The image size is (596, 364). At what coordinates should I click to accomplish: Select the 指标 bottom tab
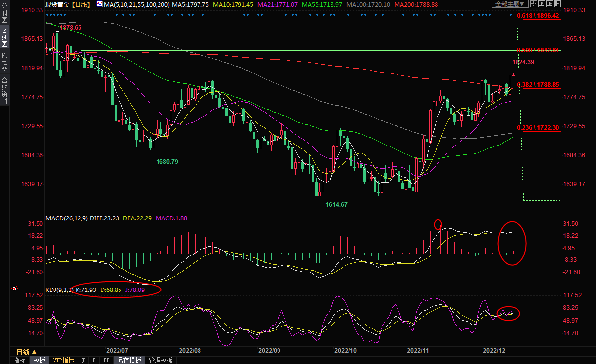20,361
